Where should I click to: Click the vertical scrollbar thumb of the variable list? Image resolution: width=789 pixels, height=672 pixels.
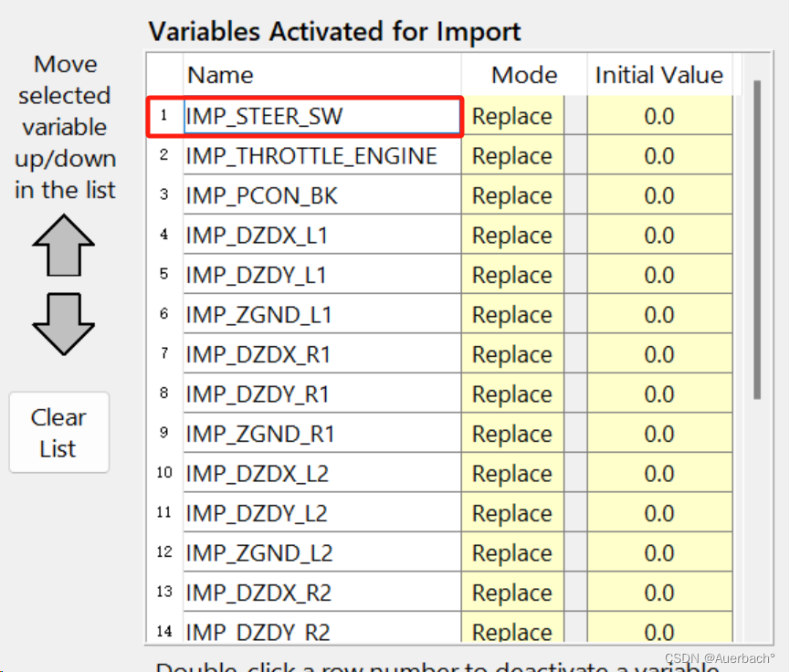pyautogui.click(x=757, y=239)
